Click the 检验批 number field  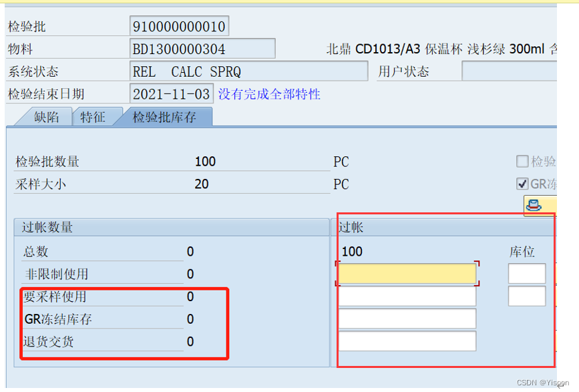point(179,26)
